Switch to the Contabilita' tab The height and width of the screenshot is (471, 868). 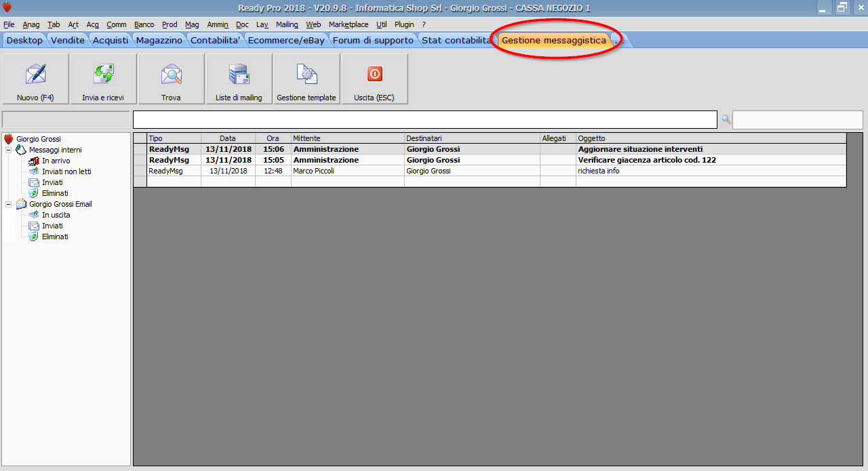pyautogui.click(x=216, y=40)
